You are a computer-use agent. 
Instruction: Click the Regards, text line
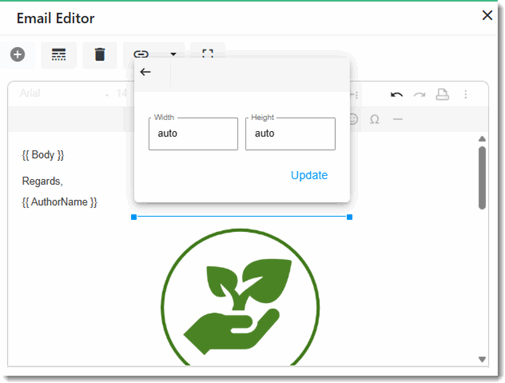coord(42,181)
